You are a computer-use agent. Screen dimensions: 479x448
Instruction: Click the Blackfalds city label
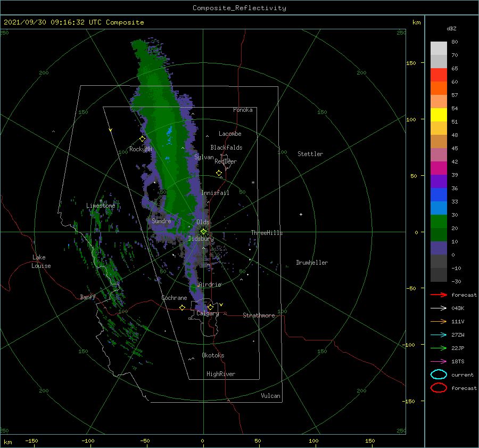point(226,148)
